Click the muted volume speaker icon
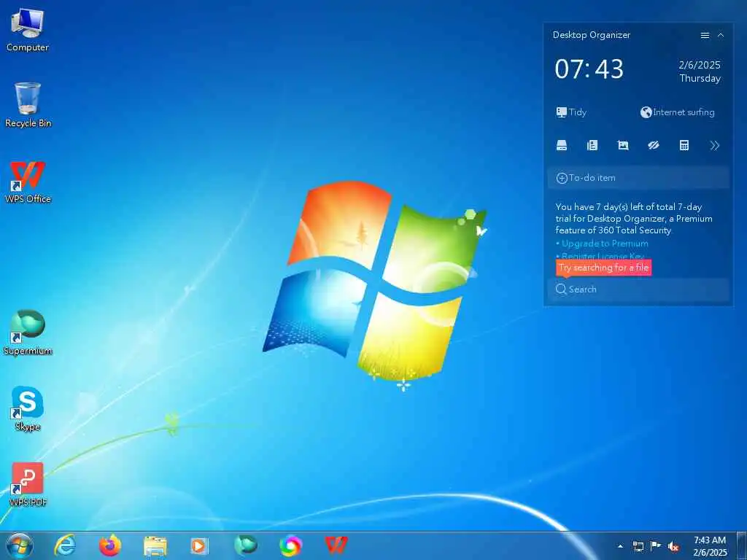This screenshot has width=747, height=560. point(673,547)
